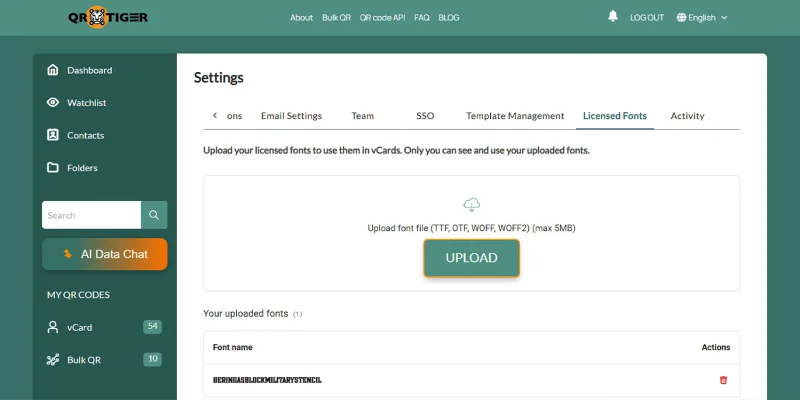Open the Template Management tab
Screen dimensions: 800x400
click(515, 116)
